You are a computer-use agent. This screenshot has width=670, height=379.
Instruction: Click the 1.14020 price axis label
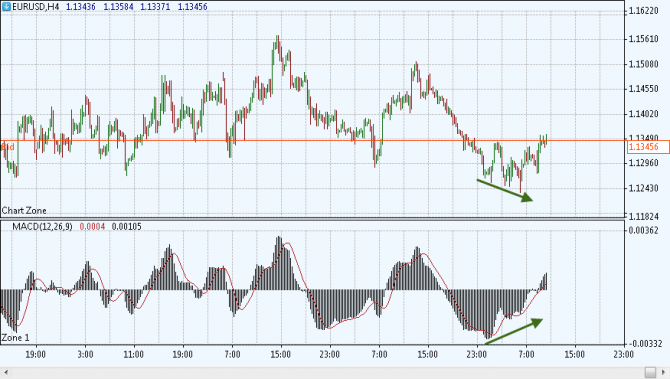coord(644,114)
